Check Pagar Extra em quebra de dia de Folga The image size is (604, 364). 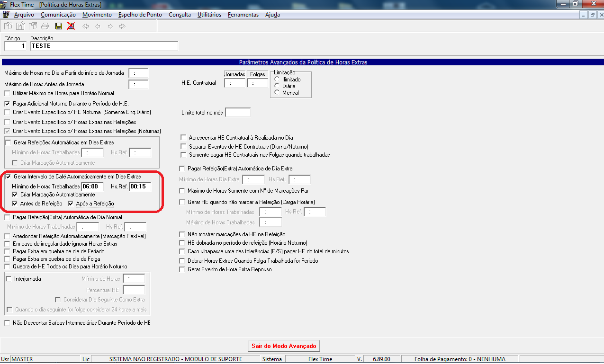click(7, 259)
